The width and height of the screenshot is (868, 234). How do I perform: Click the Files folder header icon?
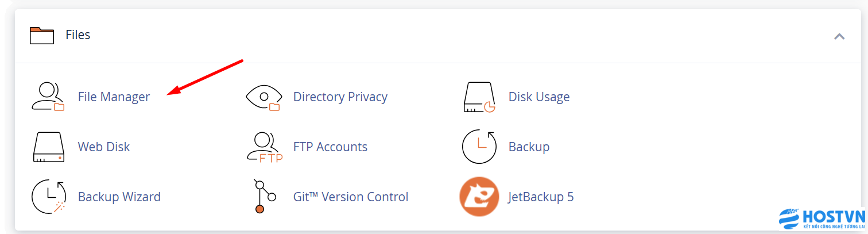(x=41, y=36)
